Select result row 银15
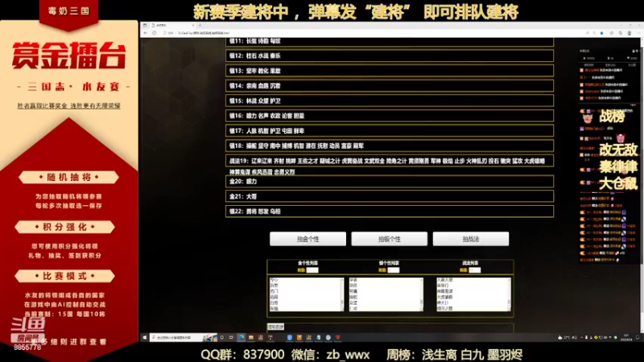The image size is (644, 362). (390, 101)
